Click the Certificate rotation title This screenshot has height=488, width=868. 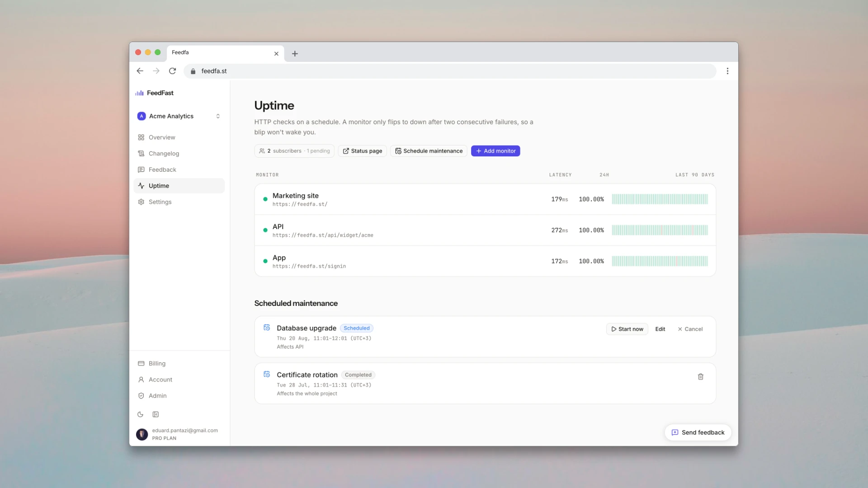pyautogui.click(x=307, y=375)
